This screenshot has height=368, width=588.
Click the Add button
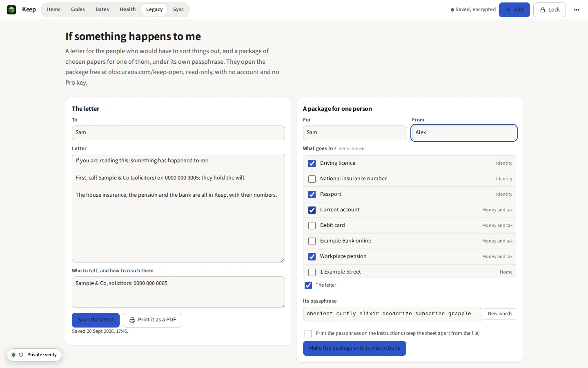click(514, 10)
